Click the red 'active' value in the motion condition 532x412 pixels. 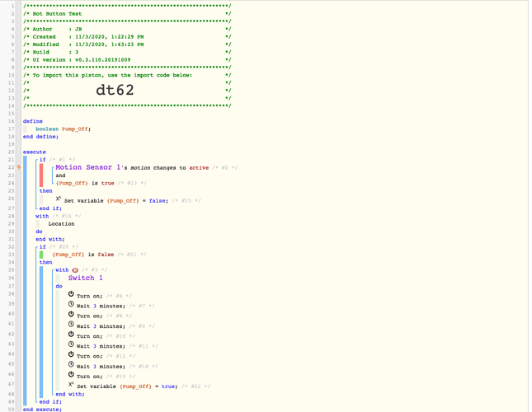coord(199,168)
